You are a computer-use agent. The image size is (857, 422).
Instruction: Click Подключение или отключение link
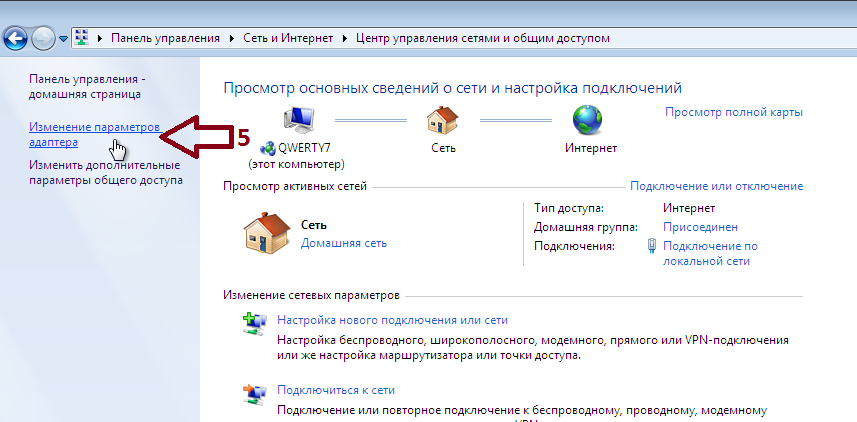tap(717, 186)
